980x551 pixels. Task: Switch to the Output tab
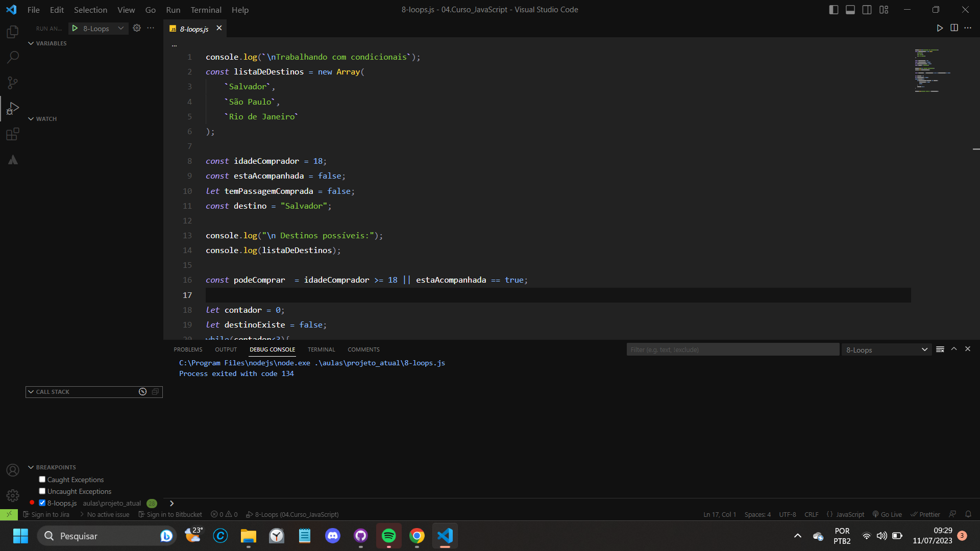click(226, 349)
